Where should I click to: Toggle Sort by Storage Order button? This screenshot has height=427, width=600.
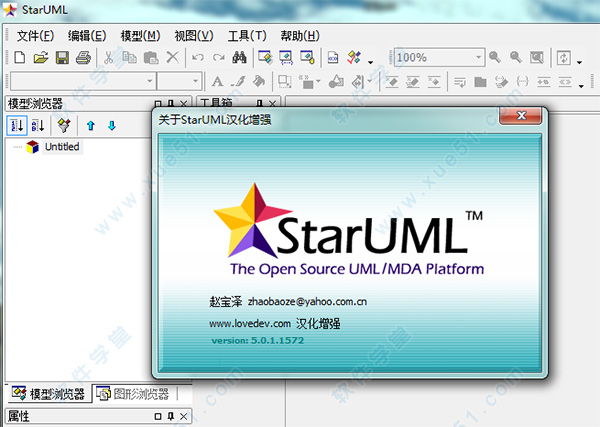pyautogui.click(x=17, y=125)
